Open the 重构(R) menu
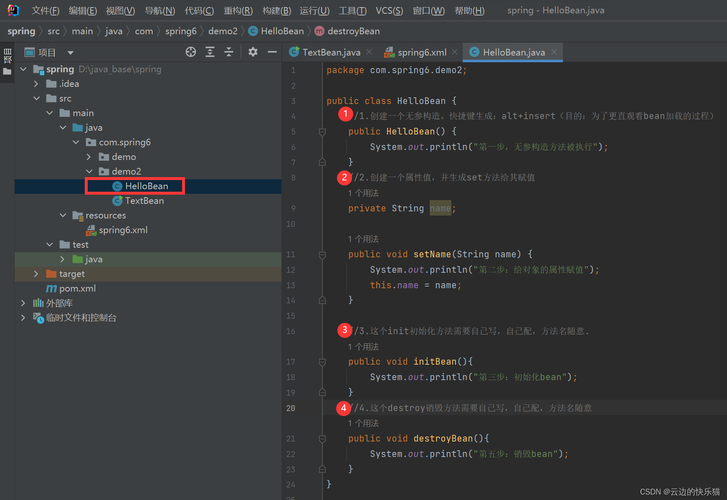The height and width of the screenshot is (500, 727). (x=238, y=10)
